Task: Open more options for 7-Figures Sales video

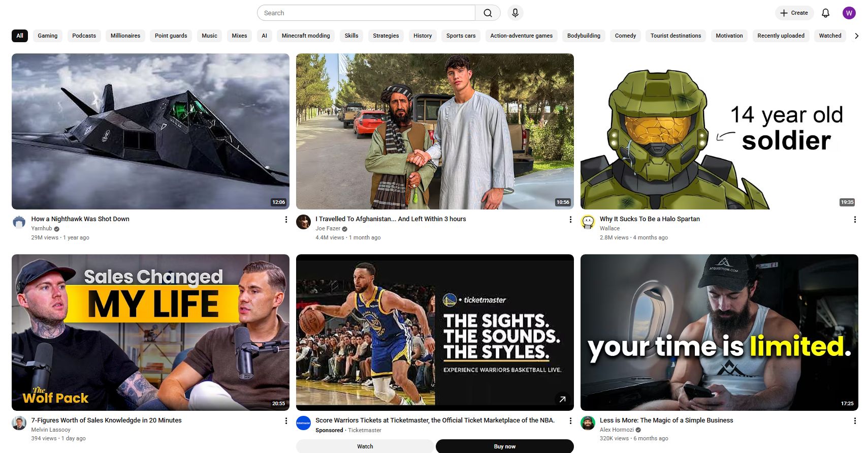Action: pyautogui.click(x=286, y=421)
